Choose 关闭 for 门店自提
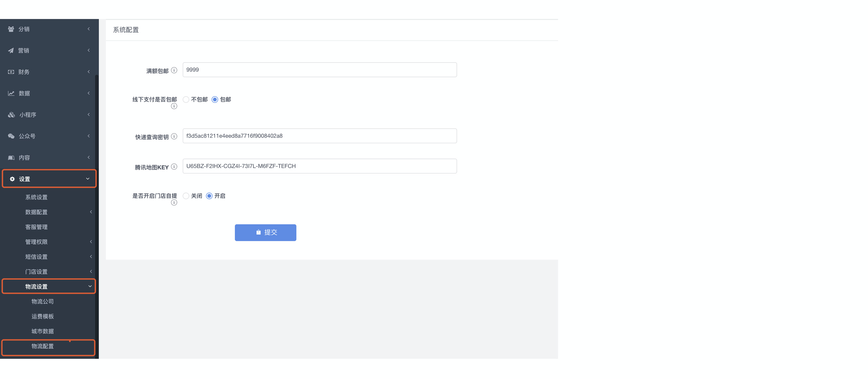This screenshot has height=379, width=868. [x=186, y=196]
